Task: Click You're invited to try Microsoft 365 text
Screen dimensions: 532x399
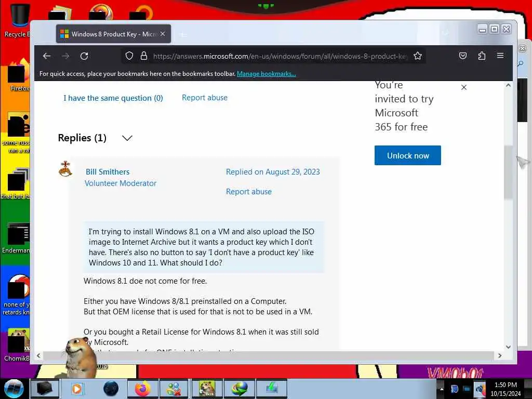Action: (404, 106)
